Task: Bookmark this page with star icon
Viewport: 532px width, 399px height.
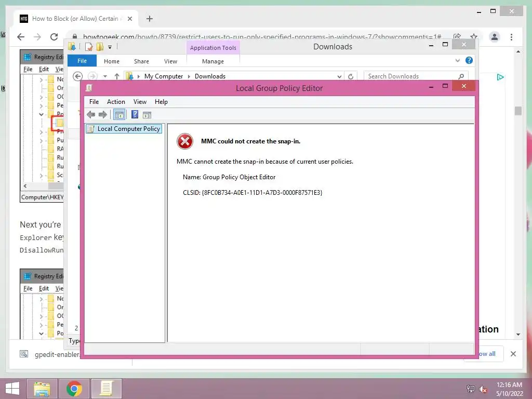Action: tap(474, 36)
